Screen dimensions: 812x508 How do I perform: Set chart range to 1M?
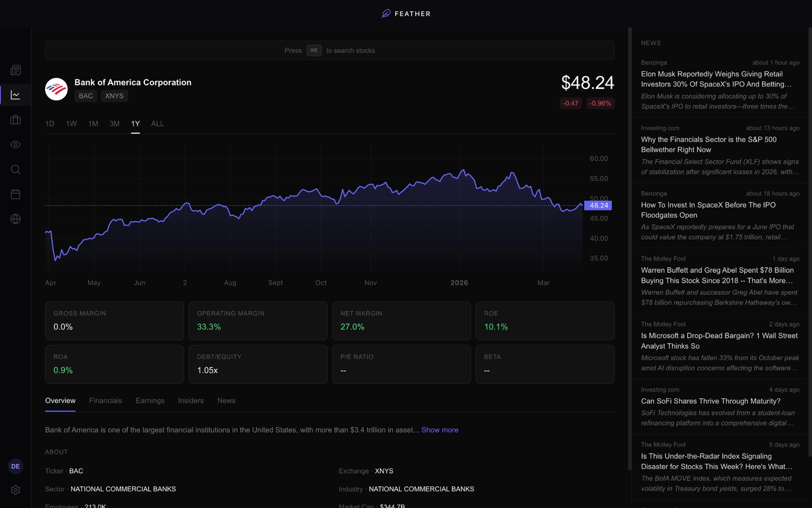[93, 124]
